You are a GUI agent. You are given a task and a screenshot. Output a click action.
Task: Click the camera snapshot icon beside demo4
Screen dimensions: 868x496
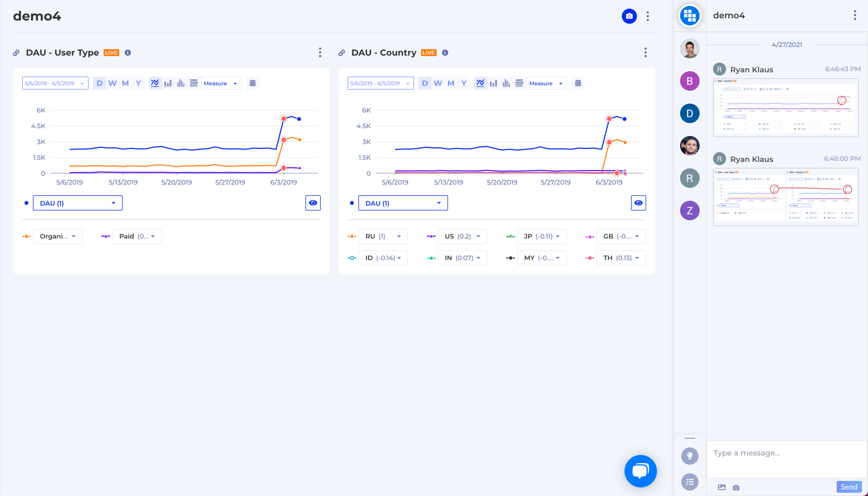click(629, 16)
